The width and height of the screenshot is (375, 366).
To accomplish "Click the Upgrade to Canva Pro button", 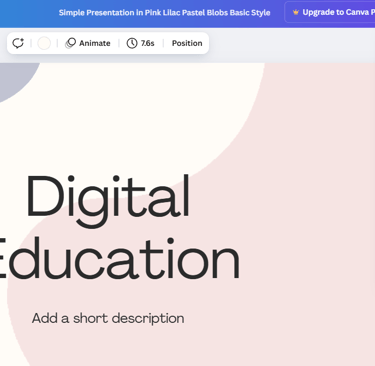I will pos(330,13).
